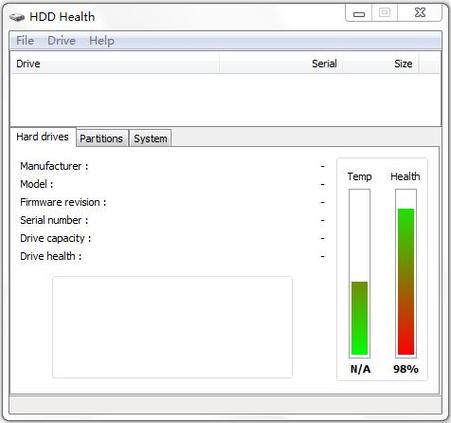Switch to the System tab

click(x=150, y=138)
